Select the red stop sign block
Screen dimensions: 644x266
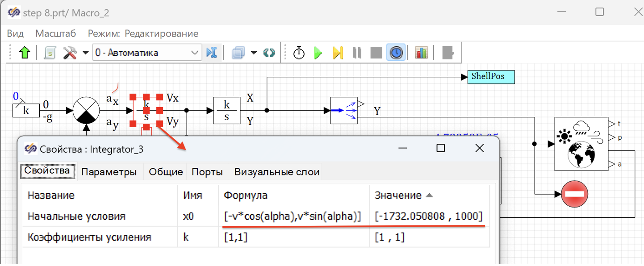[574, 194]
